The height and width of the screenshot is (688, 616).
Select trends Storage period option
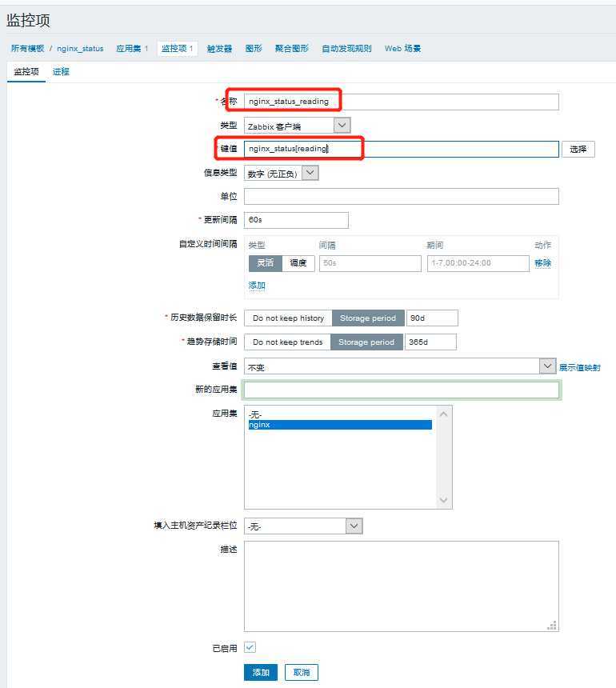tap(366, 342)
